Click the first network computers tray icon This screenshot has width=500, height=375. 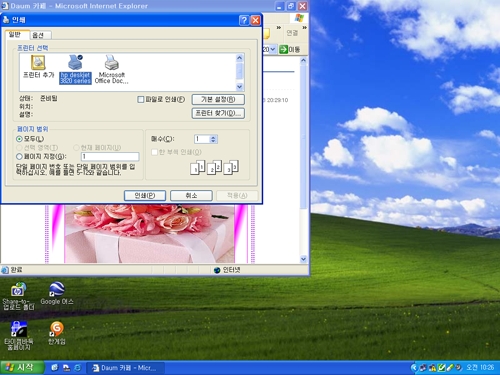(423, 368)
